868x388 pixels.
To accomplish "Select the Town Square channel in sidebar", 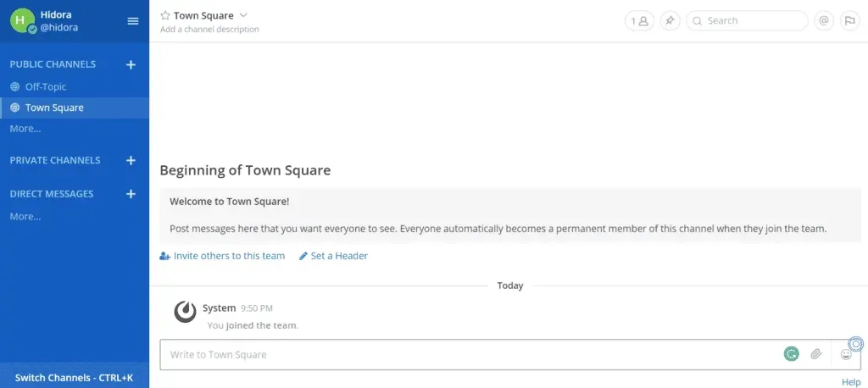I will pyautogui.click(x=54, y=108).
